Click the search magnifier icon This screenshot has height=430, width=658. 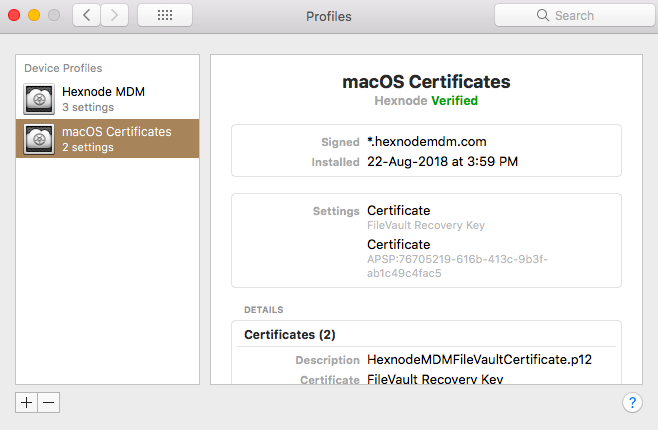543,15
